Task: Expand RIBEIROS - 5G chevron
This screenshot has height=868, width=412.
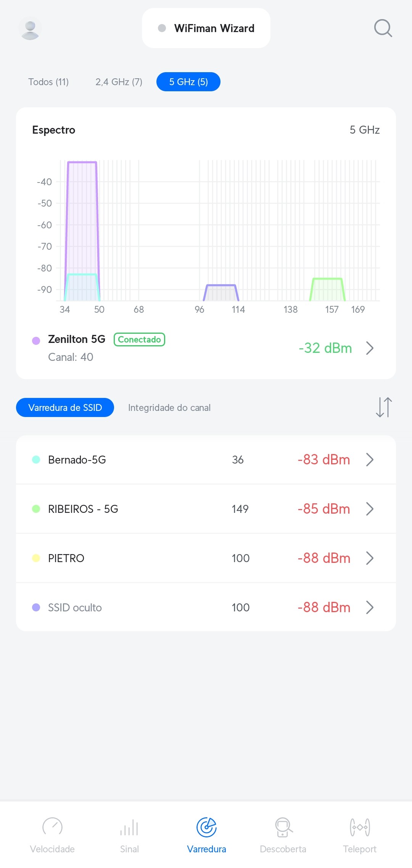Action: [369, 509]
